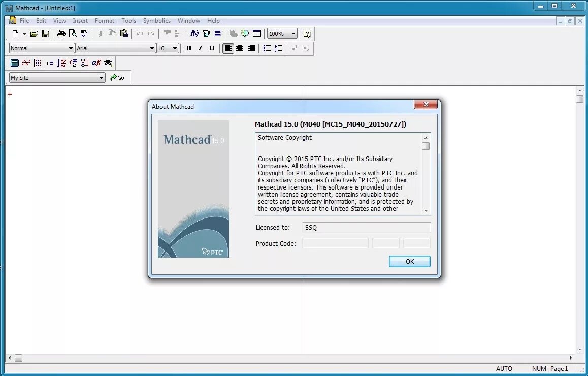Open Insert Function f(x) dialog
Viewport: 588px width, 376px height.
pyautogui.click(x=194, y=34)
